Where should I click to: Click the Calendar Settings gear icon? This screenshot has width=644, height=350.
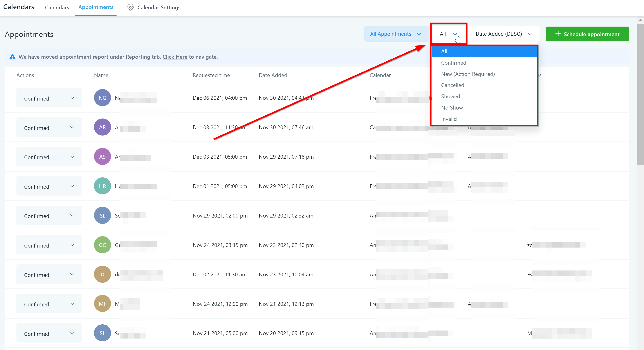tap(130, 7)
